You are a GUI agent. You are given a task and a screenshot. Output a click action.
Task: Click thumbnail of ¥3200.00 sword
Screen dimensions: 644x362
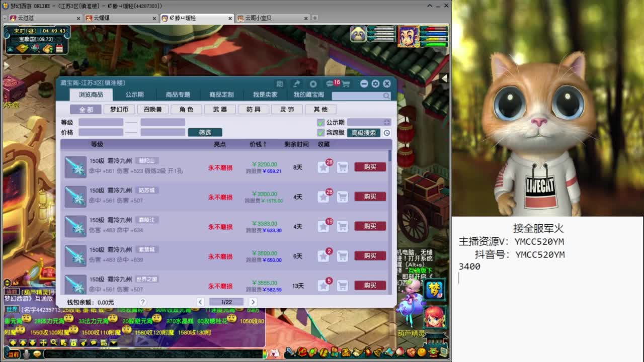coord(75,167)
